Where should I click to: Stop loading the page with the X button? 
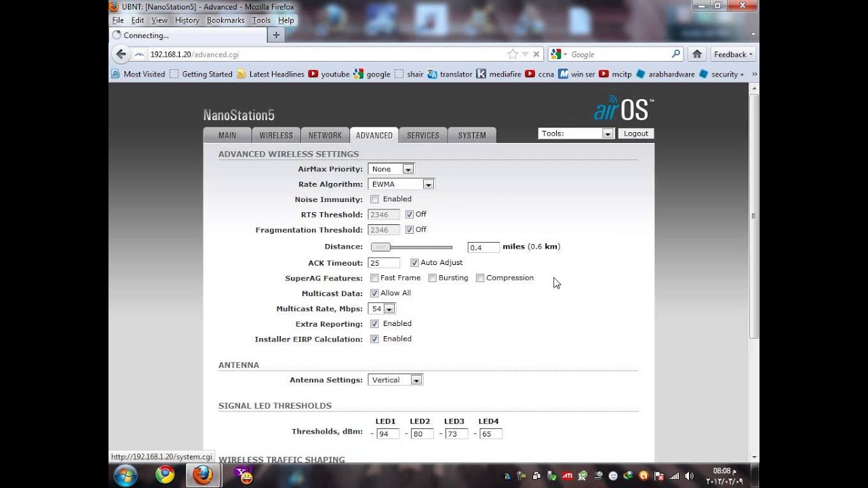coord(536,54)
